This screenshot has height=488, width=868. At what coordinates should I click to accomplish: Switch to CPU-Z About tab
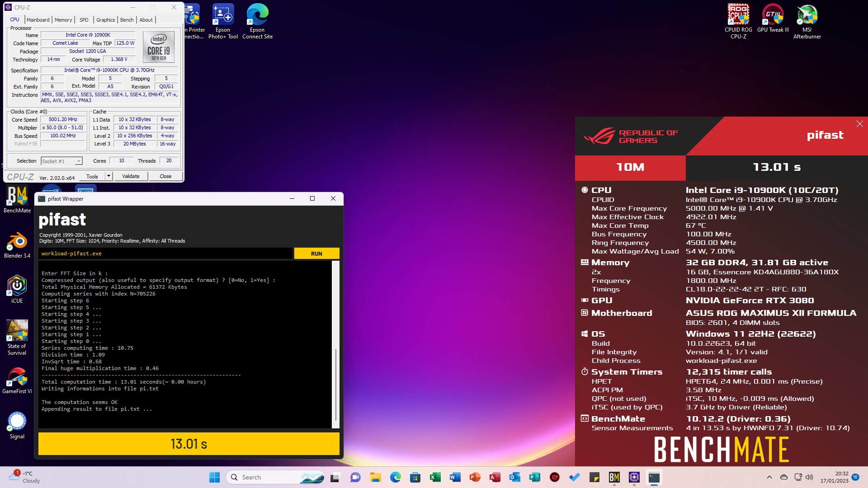(x=146, y=20)
